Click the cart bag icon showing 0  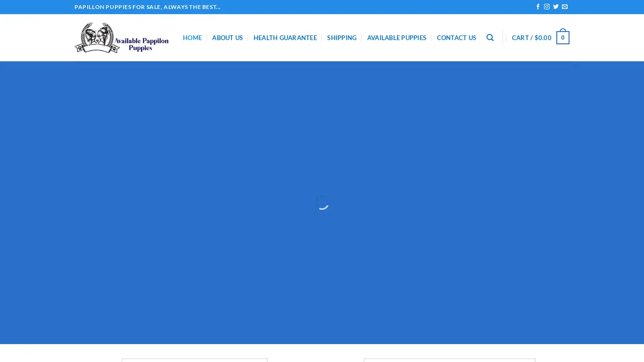[563, 37]
